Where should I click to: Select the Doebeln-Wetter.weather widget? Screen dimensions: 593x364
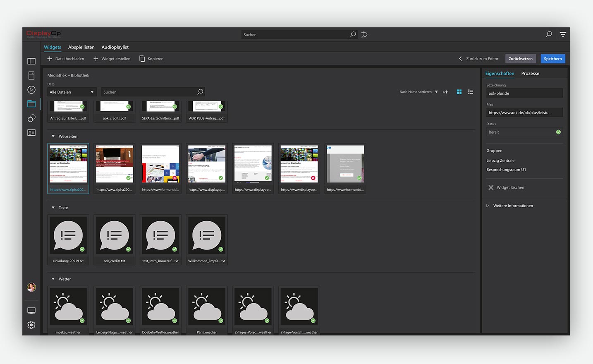160,310
